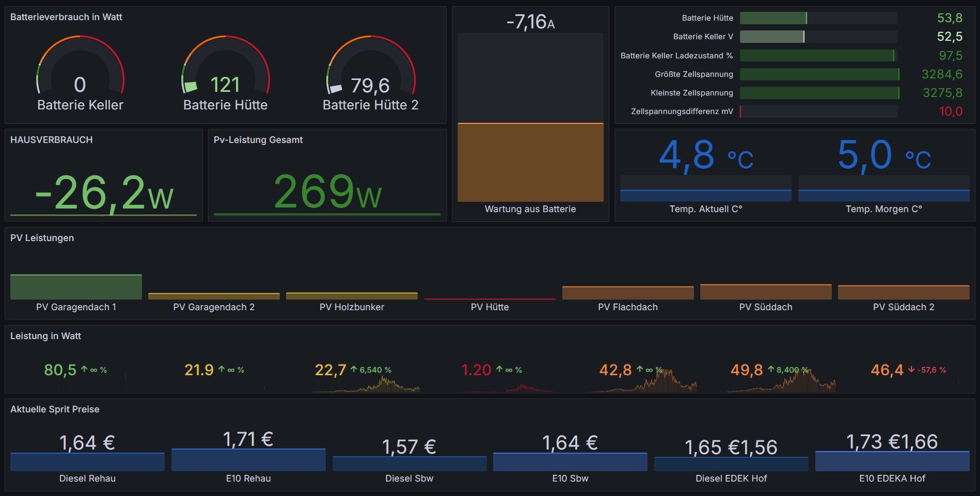Click the Temp. Morgen C° label
The image size is (980, 496).
[884, 209]
